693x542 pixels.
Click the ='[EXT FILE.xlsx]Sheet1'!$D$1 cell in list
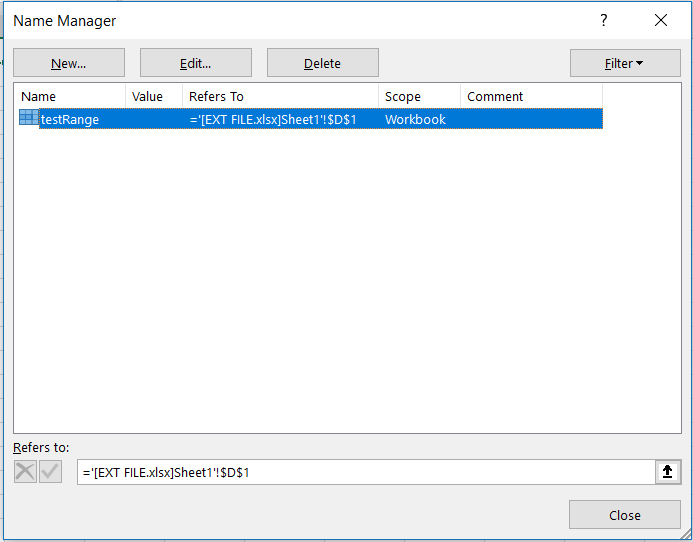(273, 119)
